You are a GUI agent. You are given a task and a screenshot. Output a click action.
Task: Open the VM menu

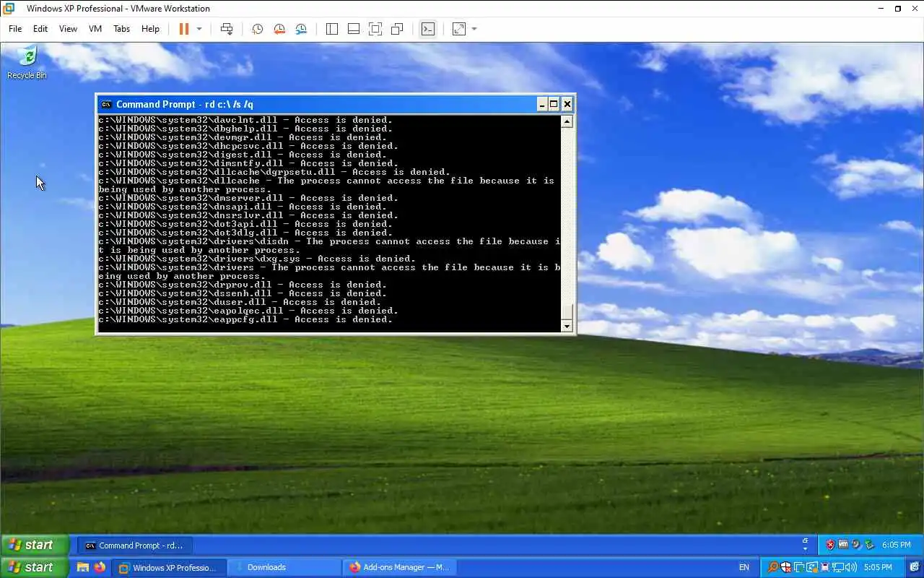pos(95,29)
